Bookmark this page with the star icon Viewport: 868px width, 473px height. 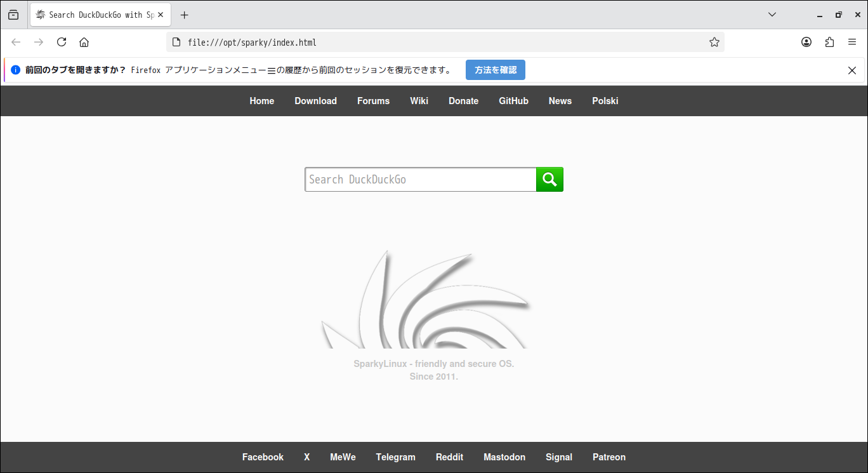click(714, 42)
